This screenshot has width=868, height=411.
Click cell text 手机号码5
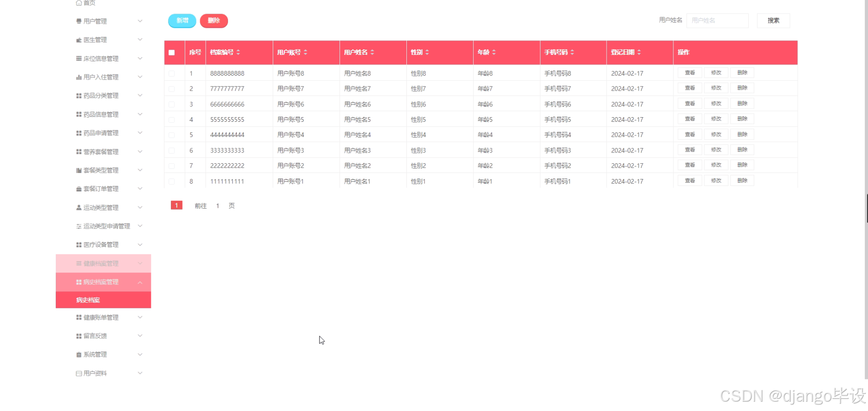(558, 119)
